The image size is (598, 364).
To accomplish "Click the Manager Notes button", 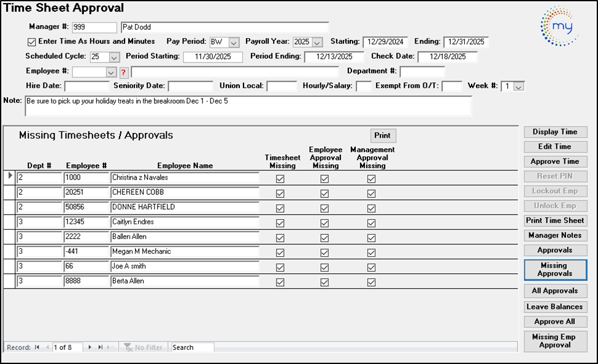I will click(x=555, y=235).
